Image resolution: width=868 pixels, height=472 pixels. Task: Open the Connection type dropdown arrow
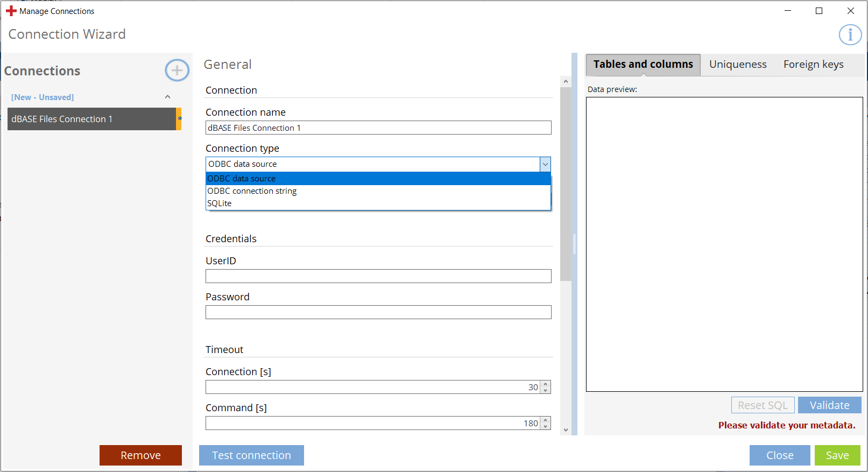click(545, 164)
